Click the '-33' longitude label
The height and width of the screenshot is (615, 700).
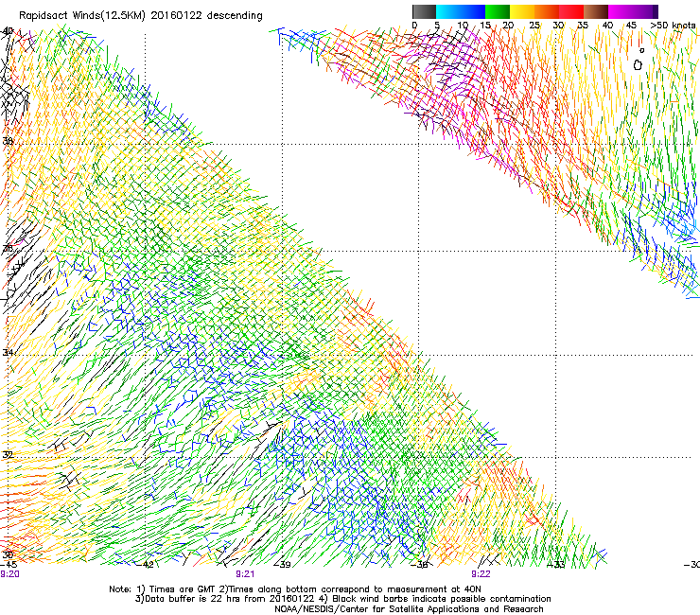[x=557, y=565]
